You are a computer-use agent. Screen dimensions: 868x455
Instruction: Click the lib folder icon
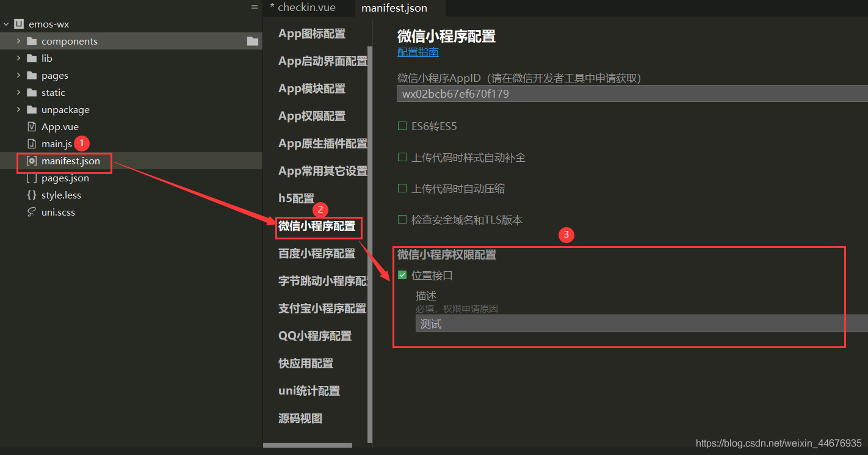click(32, 59)
